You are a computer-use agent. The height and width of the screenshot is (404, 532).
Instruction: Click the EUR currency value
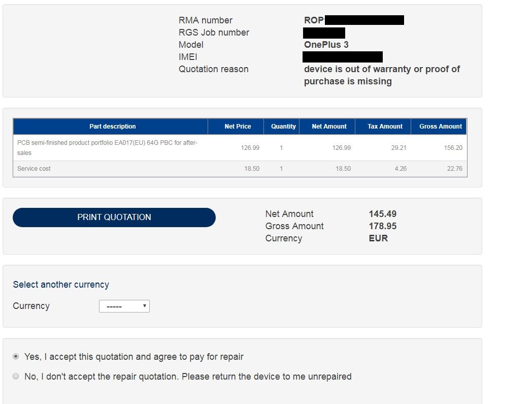[x=378, y=238]
